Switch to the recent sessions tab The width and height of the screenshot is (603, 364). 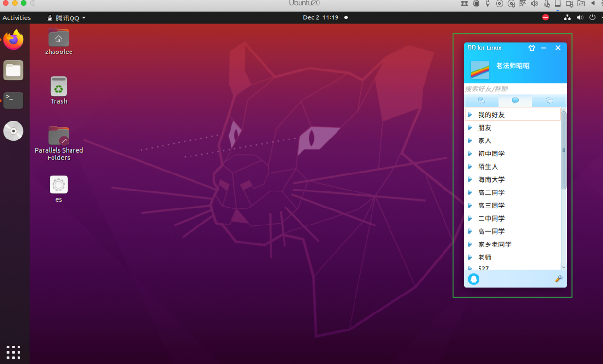tap(481, 101)
